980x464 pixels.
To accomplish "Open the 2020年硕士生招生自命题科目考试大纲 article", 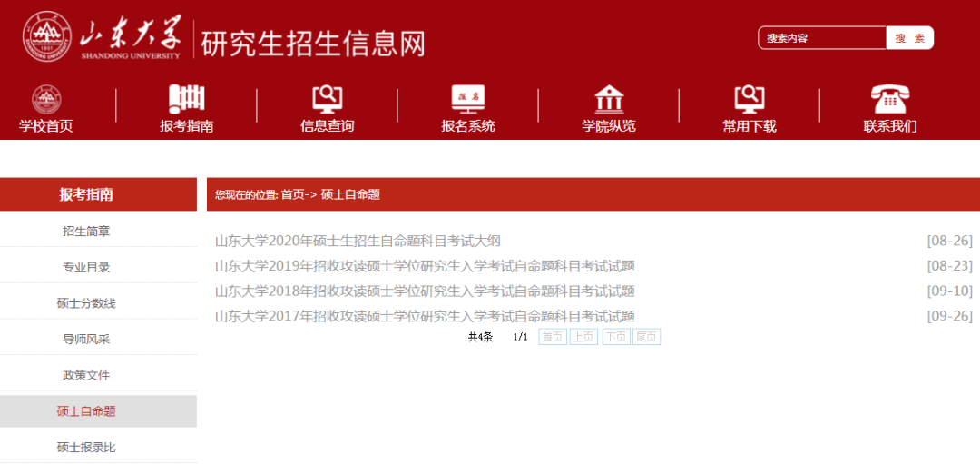I will [358, 242].
